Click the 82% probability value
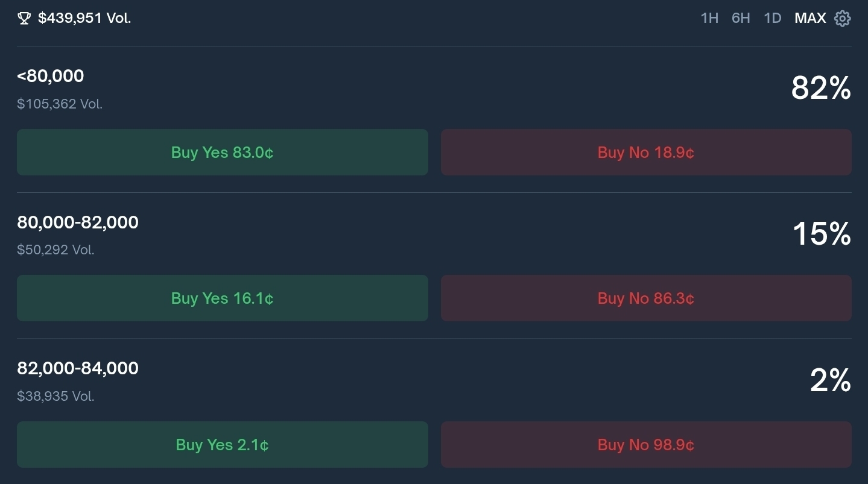 tap(821, 89)
